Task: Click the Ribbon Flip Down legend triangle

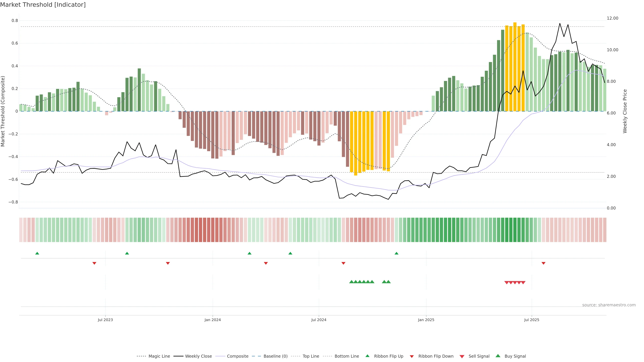Action: (x=412, y=356)
